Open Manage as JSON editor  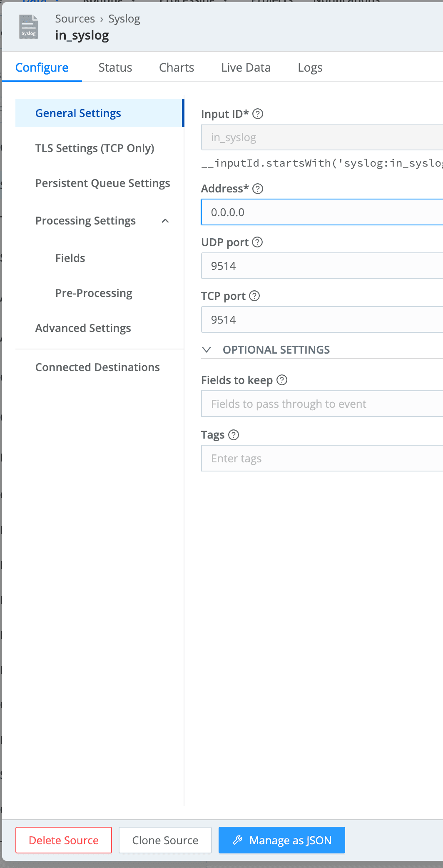[282, 840]
